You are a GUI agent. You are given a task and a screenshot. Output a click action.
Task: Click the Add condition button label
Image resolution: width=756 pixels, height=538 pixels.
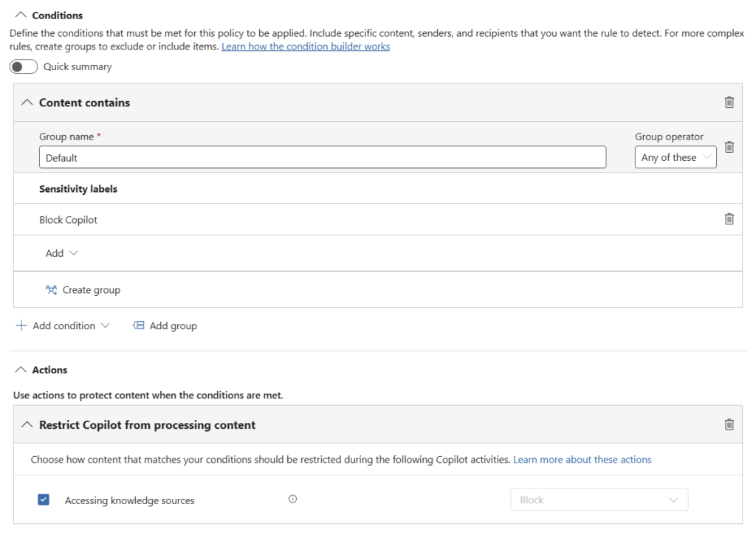(63, 325)
